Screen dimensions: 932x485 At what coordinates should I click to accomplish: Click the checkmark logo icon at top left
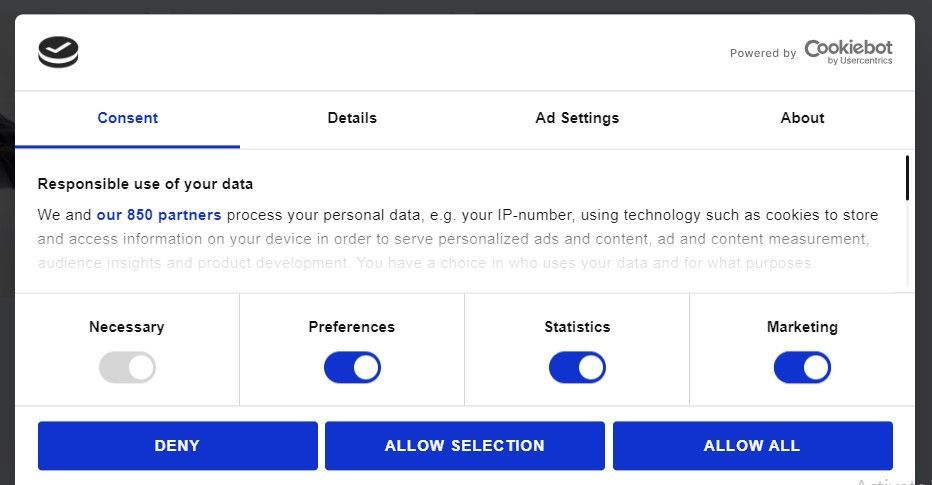coord(58,52)
